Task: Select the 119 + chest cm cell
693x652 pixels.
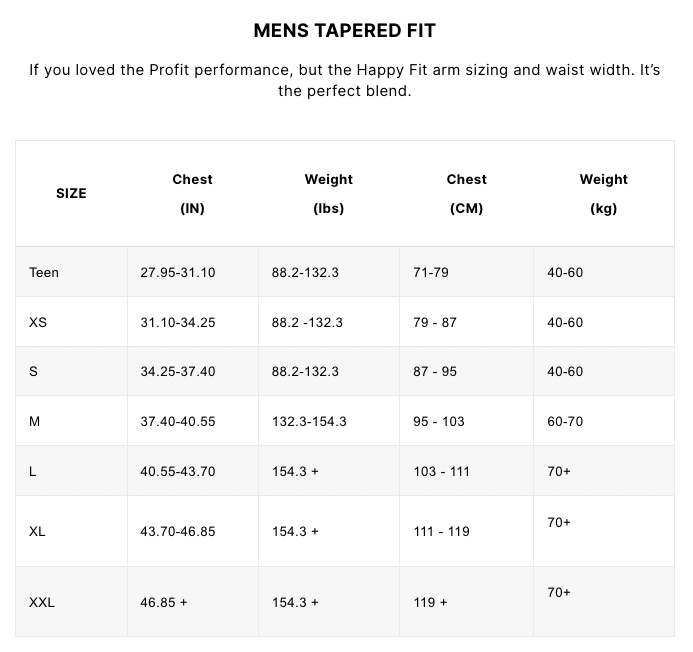Action: (430, 602)
